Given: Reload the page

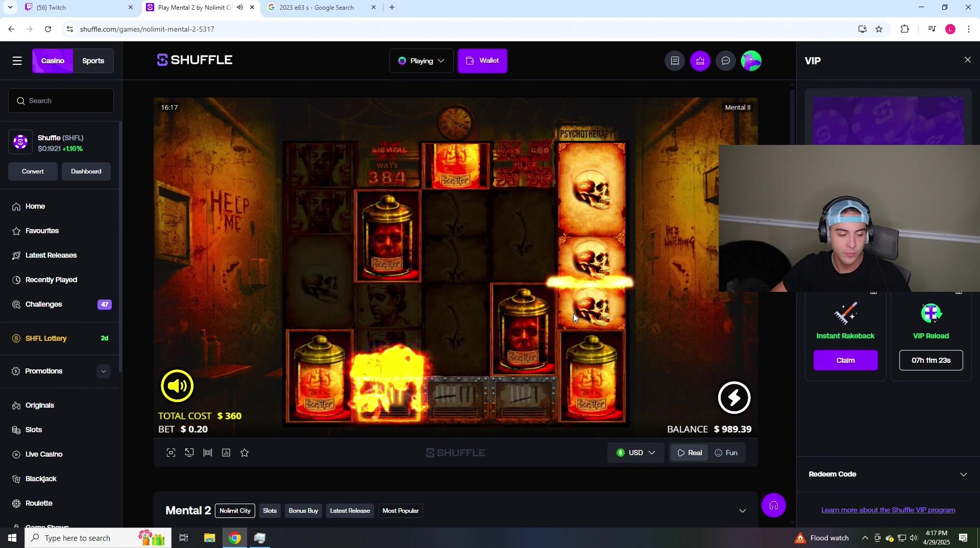Looking at the screenshot, I should 48,30.
